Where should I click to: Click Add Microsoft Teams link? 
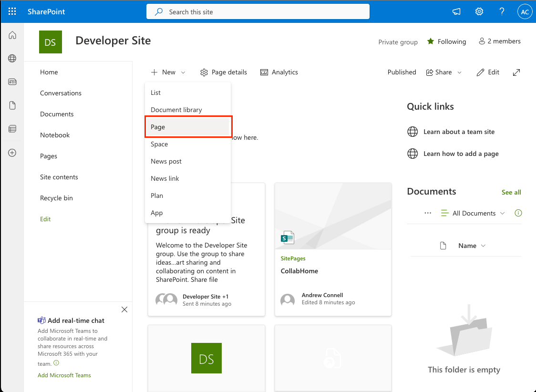[64, 375]
